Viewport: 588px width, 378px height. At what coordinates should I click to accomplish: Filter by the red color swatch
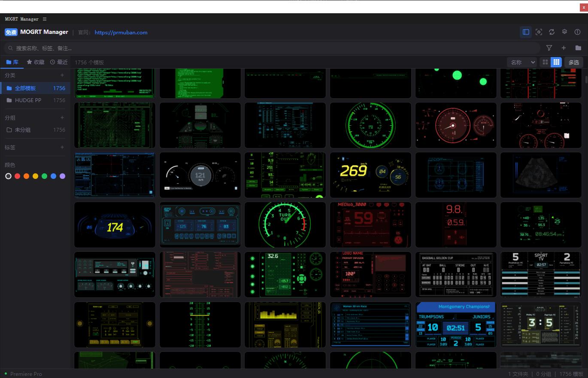click(17, 176)
